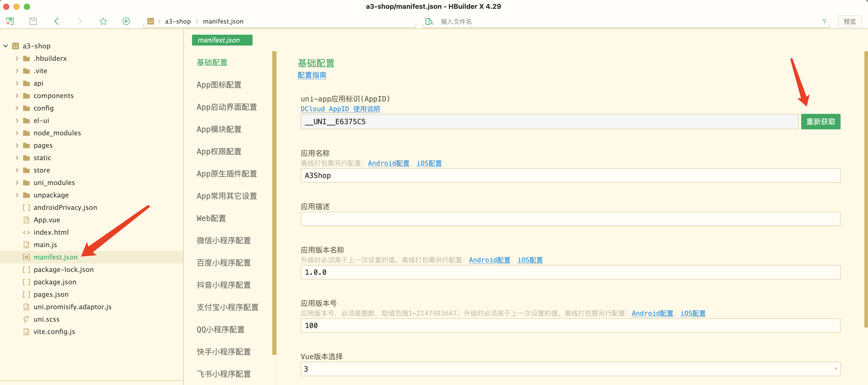Click the new file toolbar icon
Viewport: 868px width, 385px height.
coord(10,21)
